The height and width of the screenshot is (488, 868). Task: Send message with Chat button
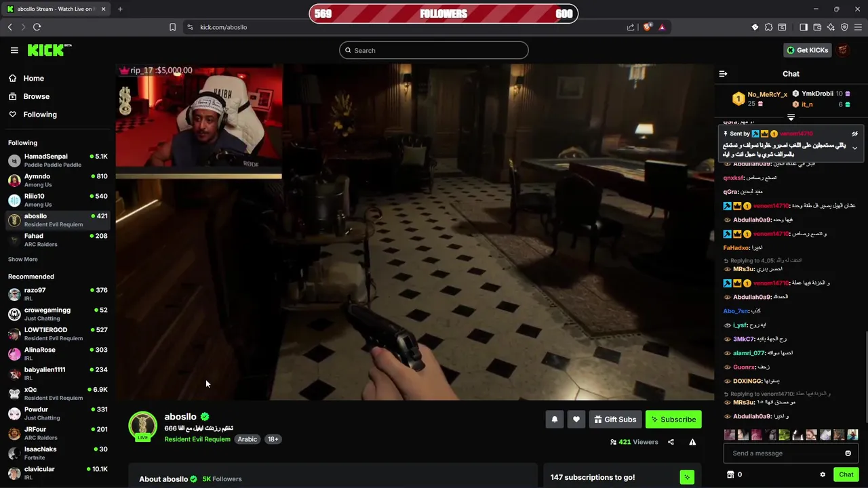(846, 474)
